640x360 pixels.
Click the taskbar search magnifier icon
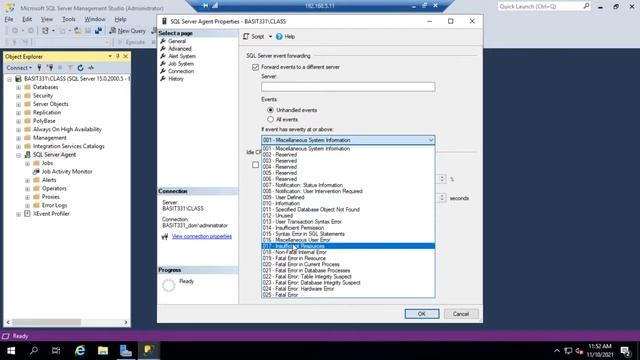pos(34,351)
